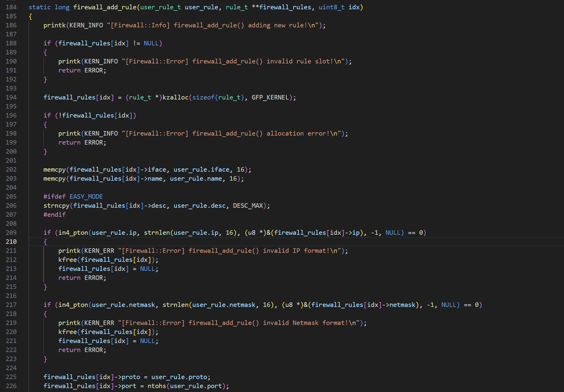Click the closing brace on line 223
Image resolution: width=564 pixels, height=392 pixels.
coord(46,359)
